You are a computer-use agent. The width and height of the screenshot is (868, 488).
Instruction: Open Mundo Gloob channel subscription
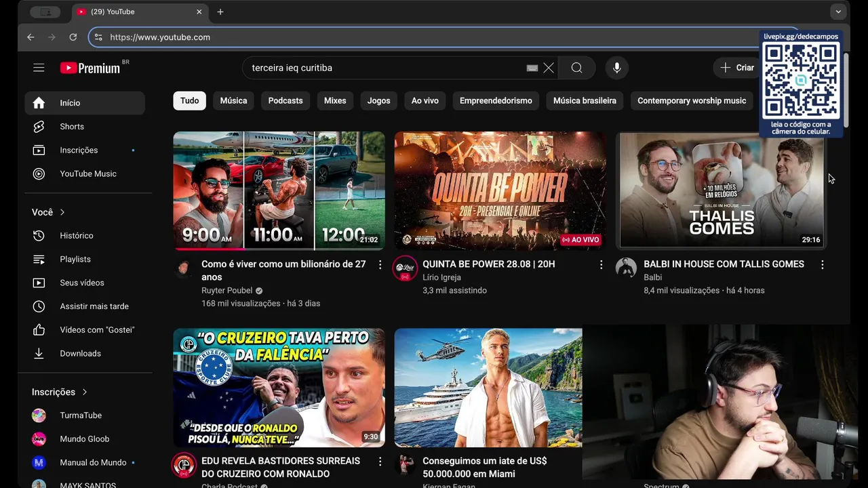pyautogui.click(x=85, y=439)
